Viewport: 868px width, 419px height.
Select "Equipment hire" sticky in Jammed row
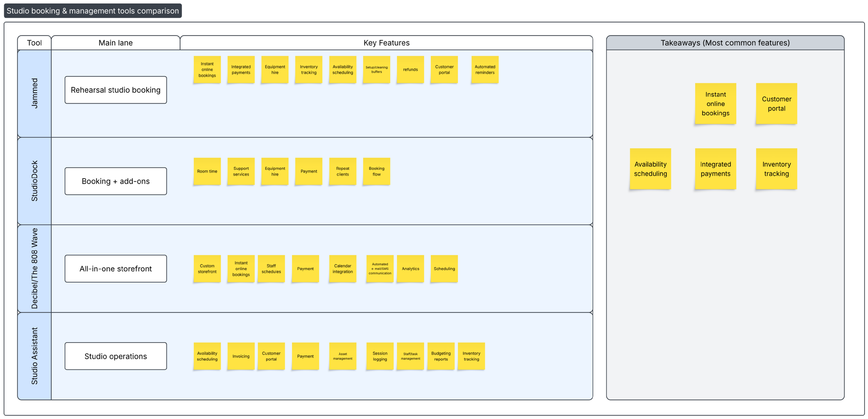pos(275,69)
